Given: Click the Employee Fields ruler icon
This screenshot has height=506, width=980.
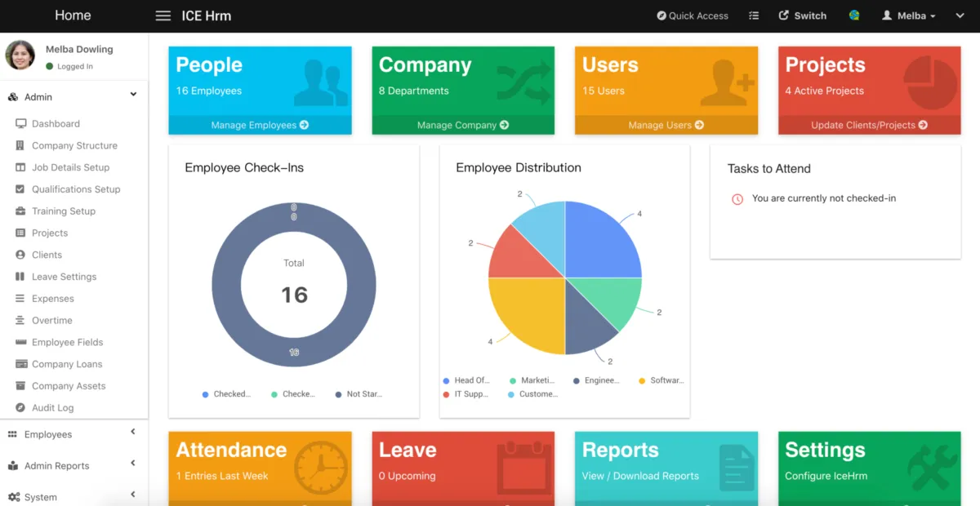Looking at the screenshot, I should [x=20, y=342].
